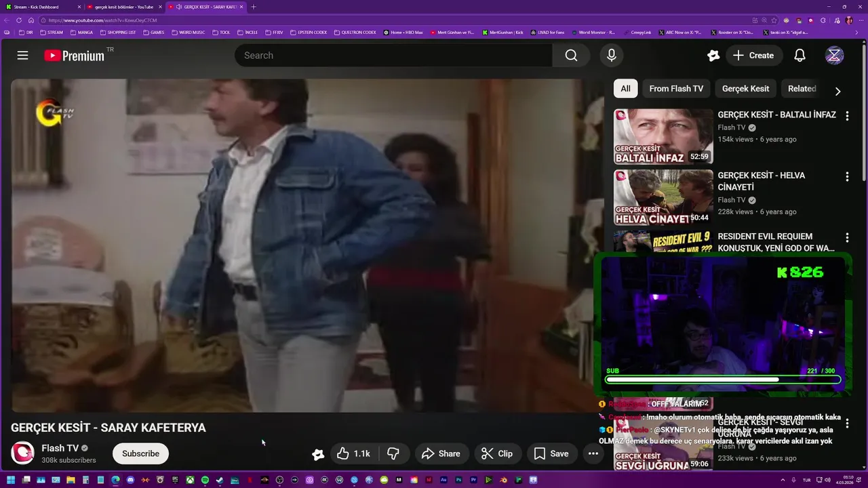Open Flash TV channel avatar
Screen dimensions: 868x488
click(22, 453)
